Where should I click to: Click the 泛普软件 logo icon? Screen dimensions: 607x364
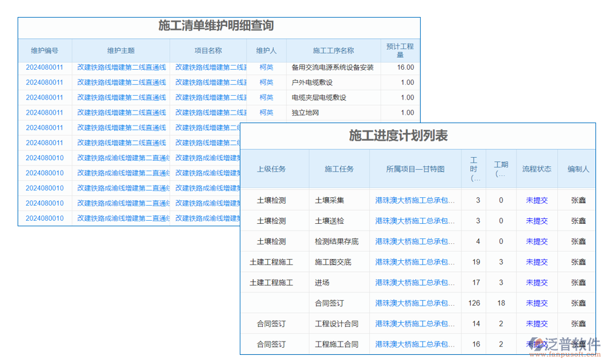coord(537,343)
